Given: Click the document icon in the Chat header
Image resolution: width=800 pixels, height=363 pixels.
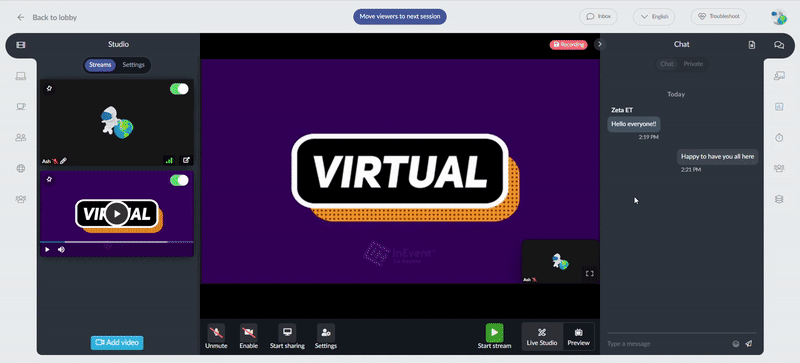Looking at the screenshot, I should click(752, 45).
